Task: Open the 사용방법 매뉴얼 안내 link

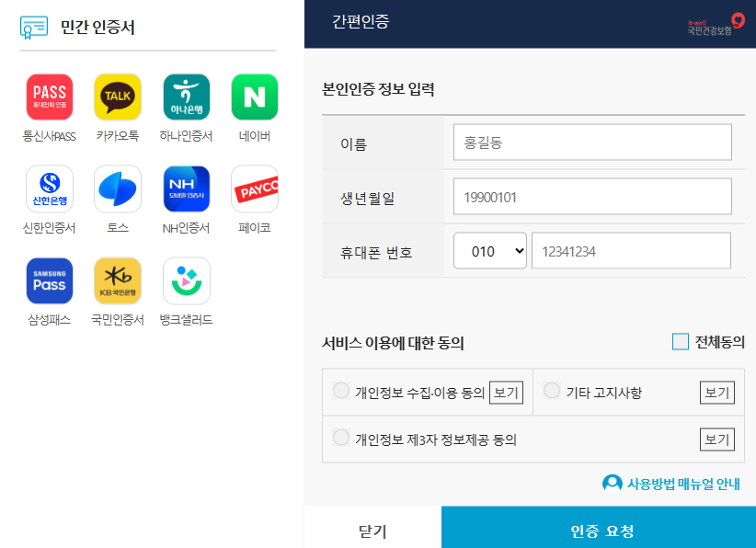Action: click(x=683, y=484)
